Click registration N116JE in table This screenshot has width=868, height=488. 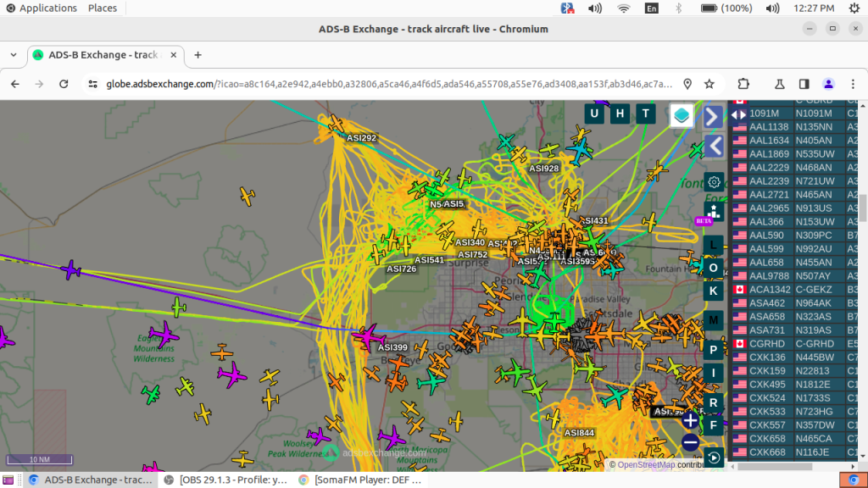click(x=812, y=452)
